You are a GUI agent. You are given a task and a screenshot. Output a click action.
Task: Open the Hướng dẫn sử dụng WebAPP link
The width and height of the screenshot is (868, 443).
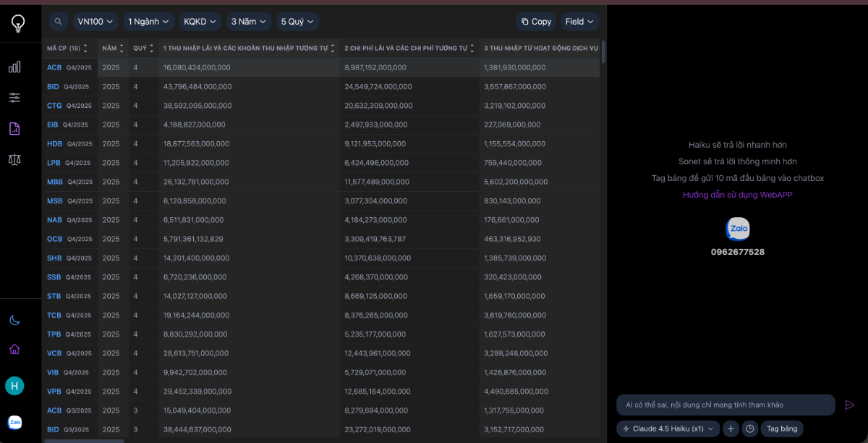(737, 195)
